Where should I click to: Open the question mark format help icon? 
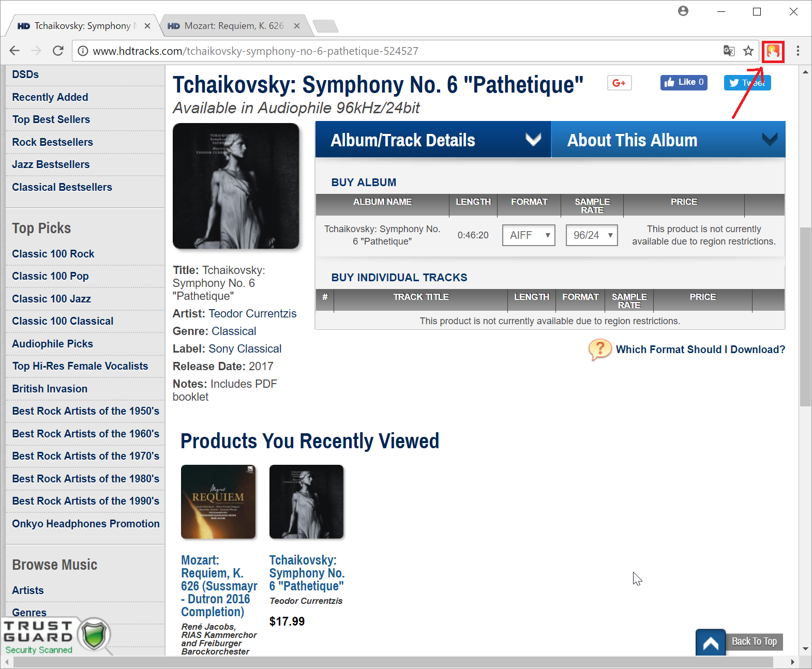[600, 349]
